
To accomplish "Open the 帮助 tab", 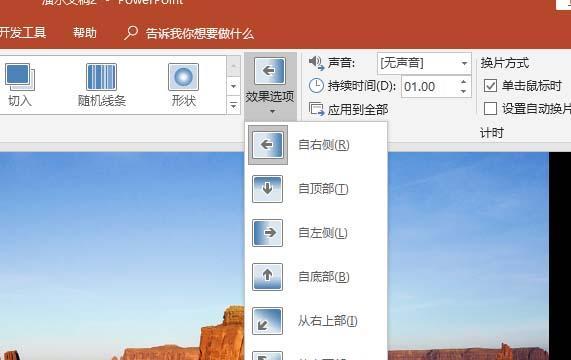I will [84, 33].
